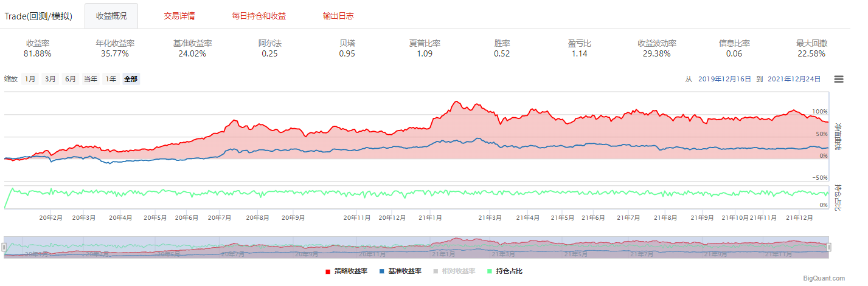868x286 pixels.
Task: Click the red 策略收益率 legend marker
Action: pyautogui.click(x=328, y=271)
